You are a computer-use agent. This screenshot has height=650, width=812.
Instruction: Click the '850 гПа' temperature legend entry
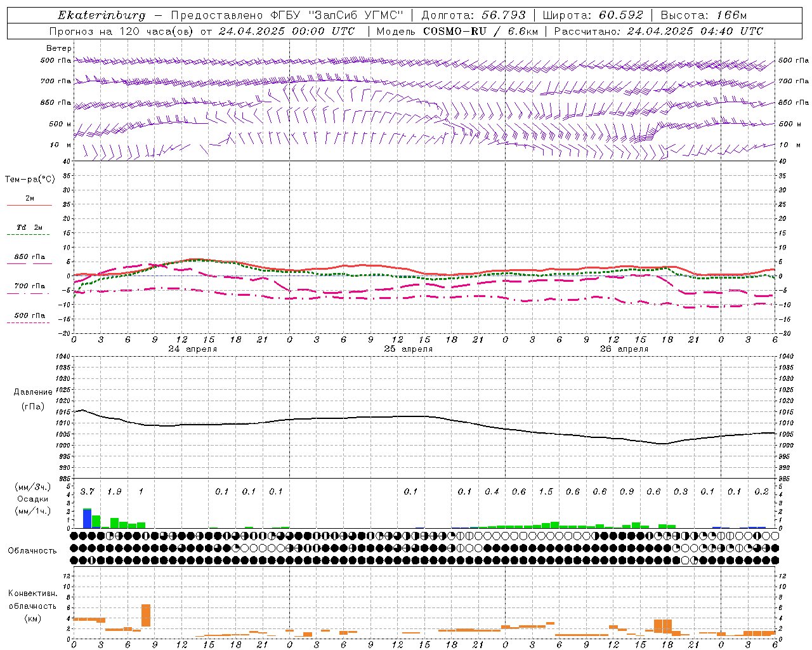coord(30,257)
